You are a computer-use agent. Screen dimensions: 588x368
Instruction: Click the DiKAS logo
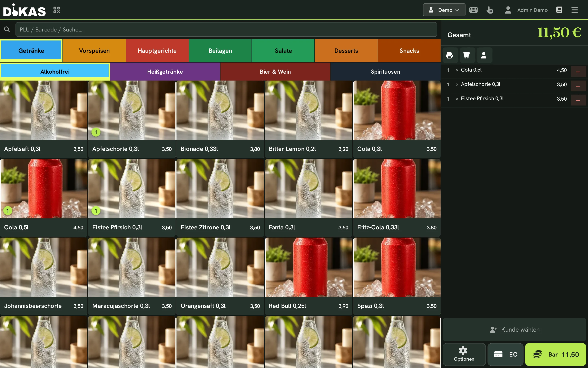click(24, 10)
